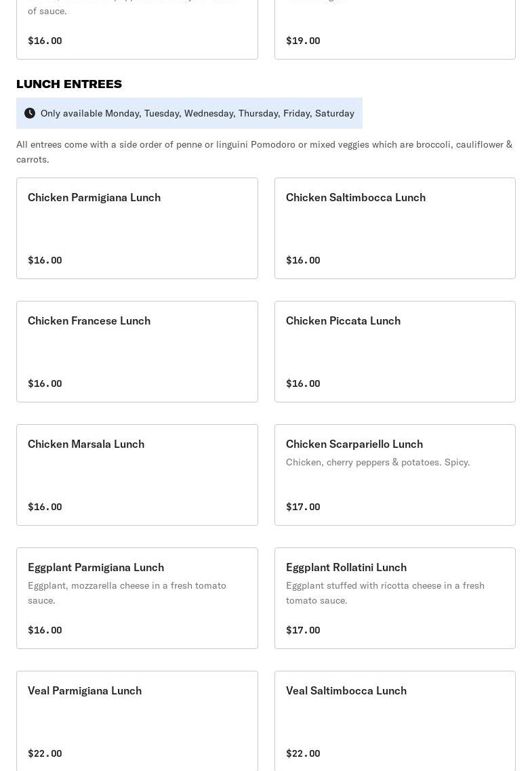Click the Eggplant Rollatini ricotta description text

[385, 593]
